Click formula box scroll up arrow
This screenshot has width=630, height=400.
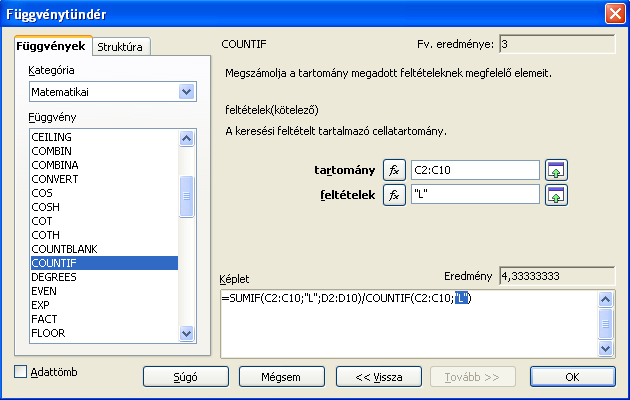605,300
